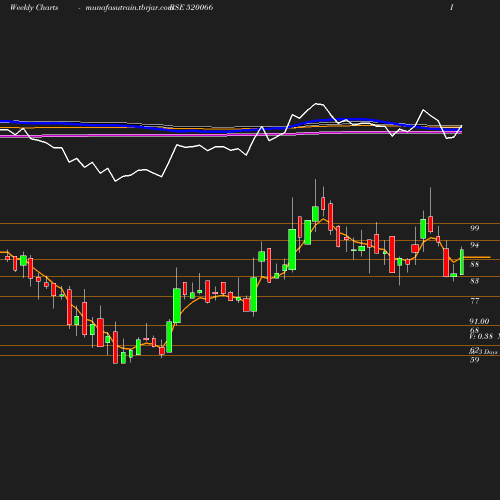This screenshot has width=500, height=500.
Task: Click the 77 price level label
Action: point(474,301)
